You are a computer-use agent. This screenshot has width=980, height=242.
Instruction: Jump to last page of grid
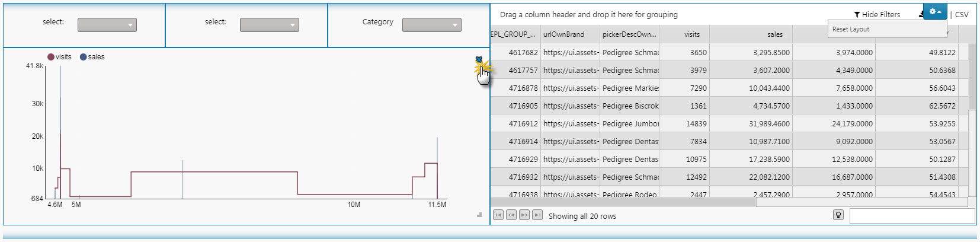point(537,215)
